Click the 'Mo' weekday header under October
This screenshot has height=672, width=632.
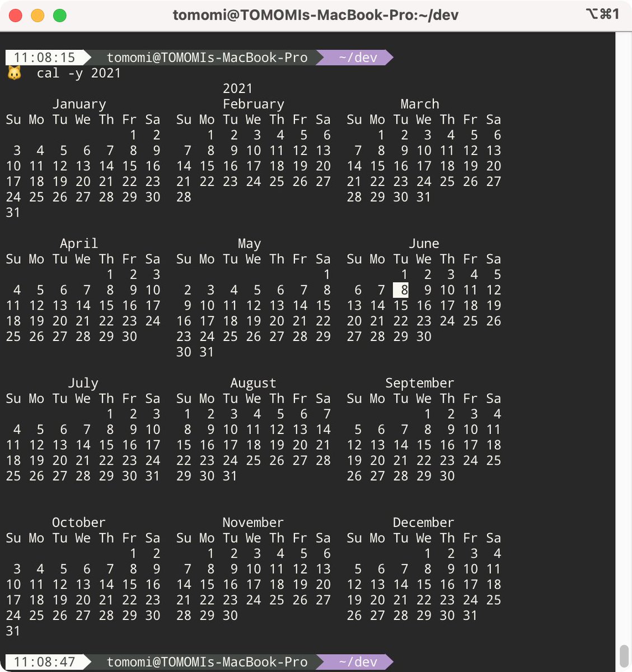coord(37,538)
